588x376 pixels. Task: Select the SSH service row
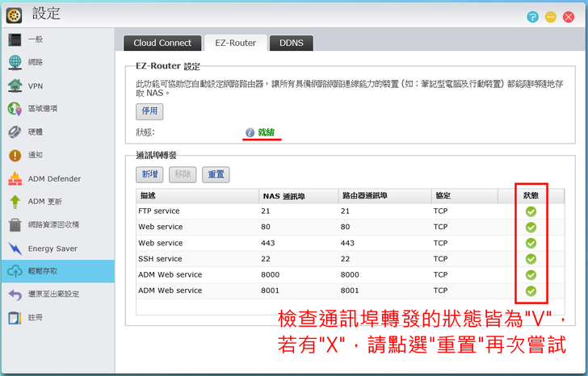pyautogui.click(x=323, y=259)
